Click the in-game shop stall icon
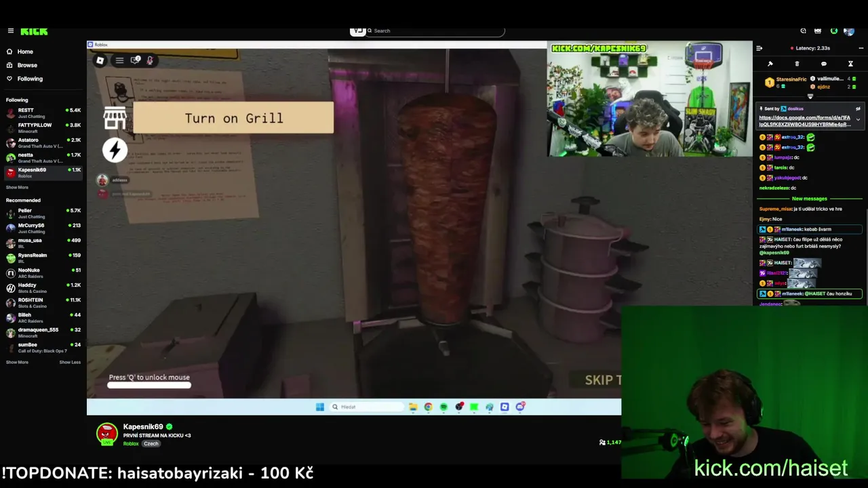Viewport: 868px width, 488px height. pyautogui.click(x=115, y=118)
